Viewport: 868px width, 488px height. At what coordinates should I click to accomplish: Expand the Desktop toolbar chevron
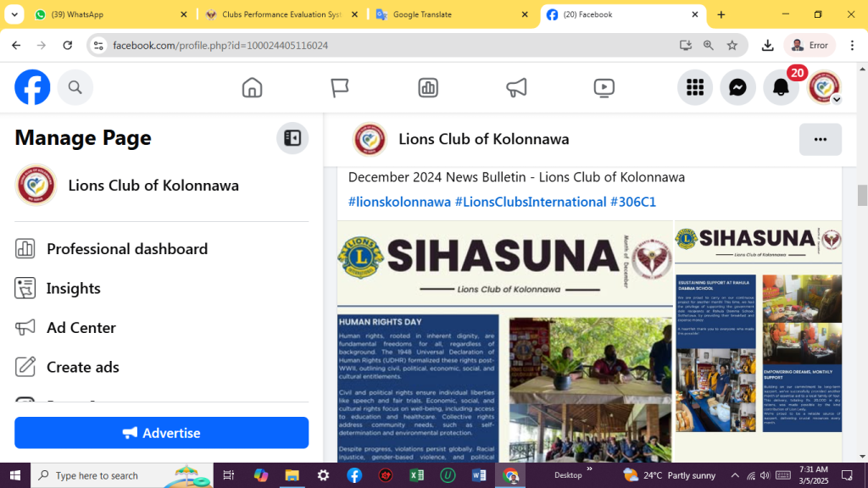pyautogui.click(x=589, y=469)
